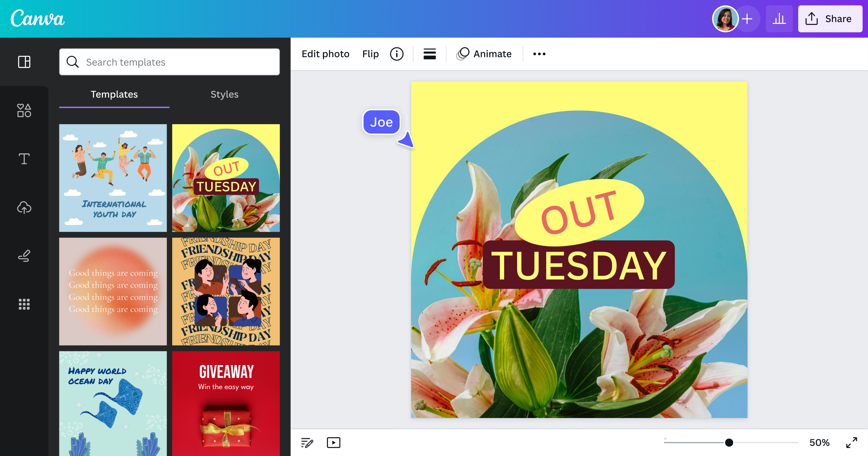The height and width of the screenshot is (456, 868).
Task: Toggle the text alignment icon
Action: [430, 54]
